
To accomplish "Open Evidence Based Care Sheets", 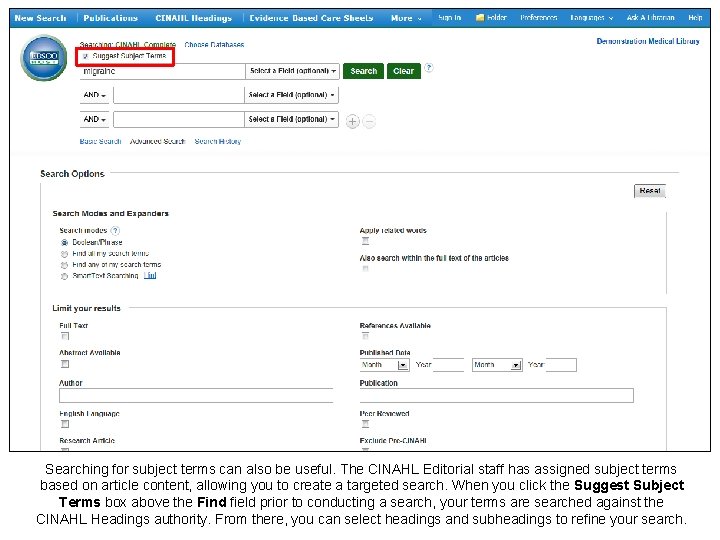I will point(311,18).
